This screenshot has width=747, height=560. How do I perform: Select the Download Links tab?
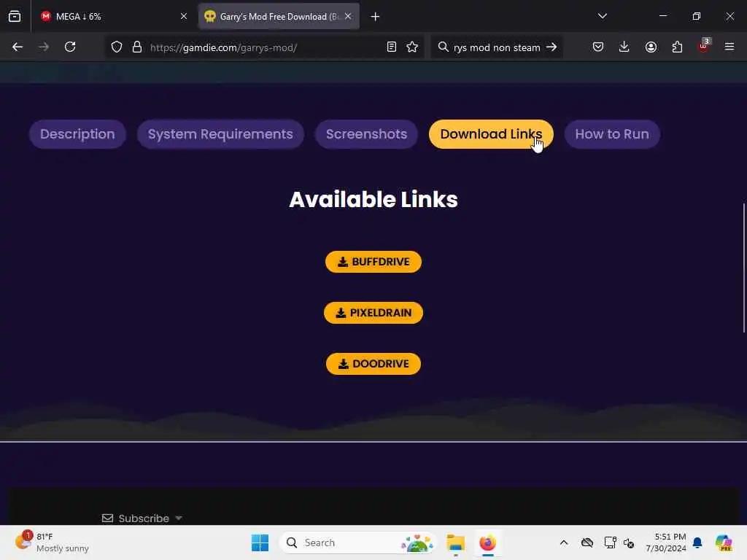click(x=491, y=134)
